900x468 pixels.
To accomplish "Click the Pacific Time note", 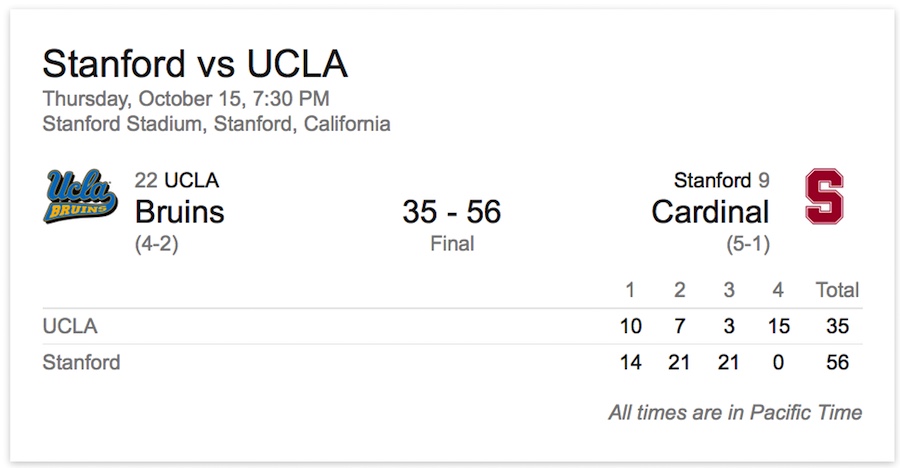I will (735, 412).
